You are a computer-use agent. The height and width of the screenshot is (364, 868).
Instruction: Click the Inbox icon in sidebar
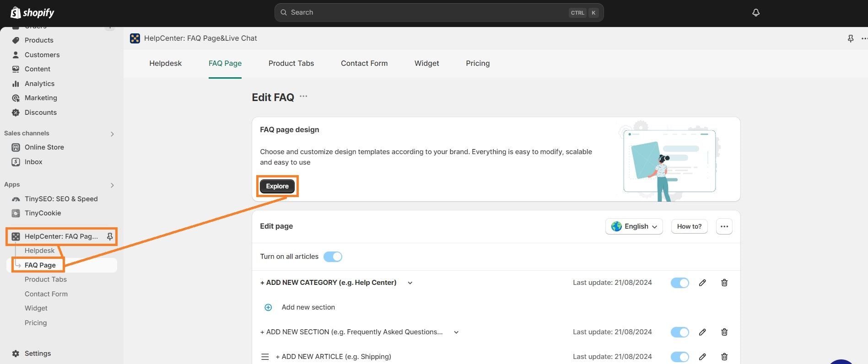16,162
